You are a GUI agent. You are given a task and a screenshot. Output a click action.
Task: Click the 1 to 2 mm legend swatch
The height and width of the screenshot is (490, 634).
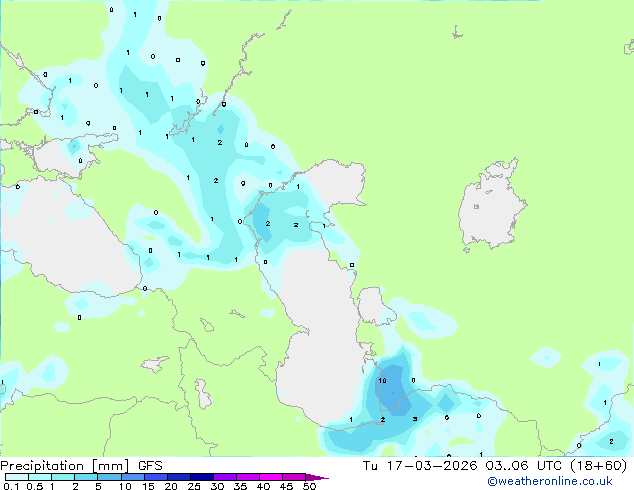63,477
